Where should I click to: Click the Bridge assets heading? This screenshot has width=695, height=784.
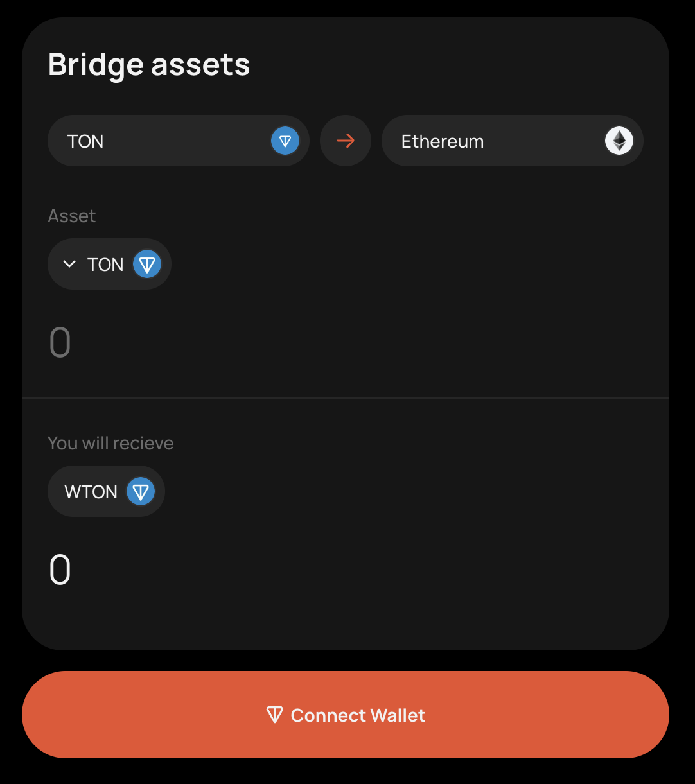coord(149,64)
